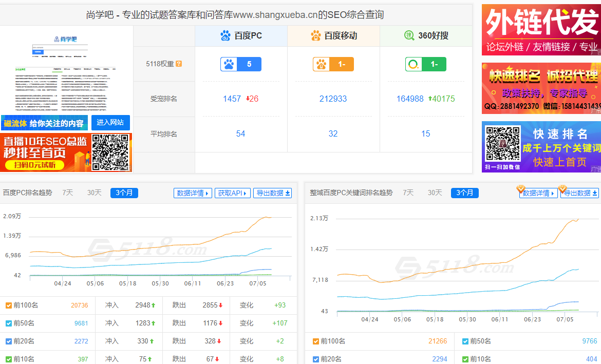Click the 9681 value in 前50名 row
The image size is (601, 364).
tap(81, 323)
